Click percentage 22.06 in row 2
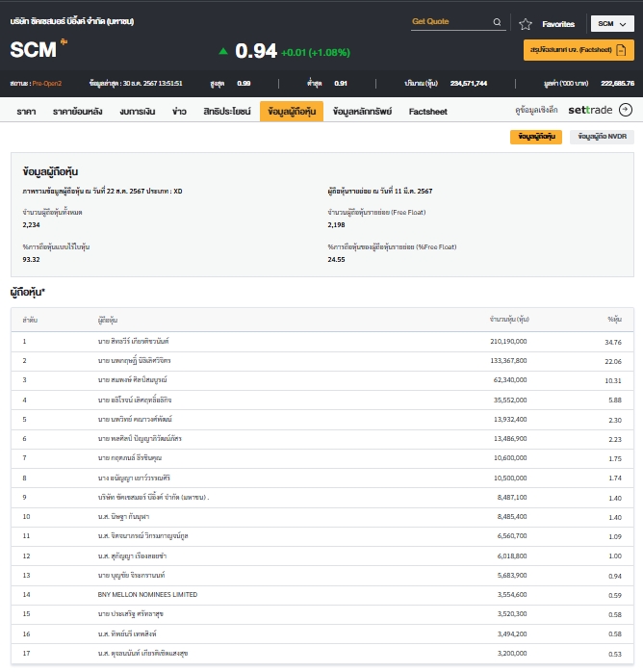Image resolution: width=643 pixels, height=672 pixels. pyautogui.click(x=613, y=361)
